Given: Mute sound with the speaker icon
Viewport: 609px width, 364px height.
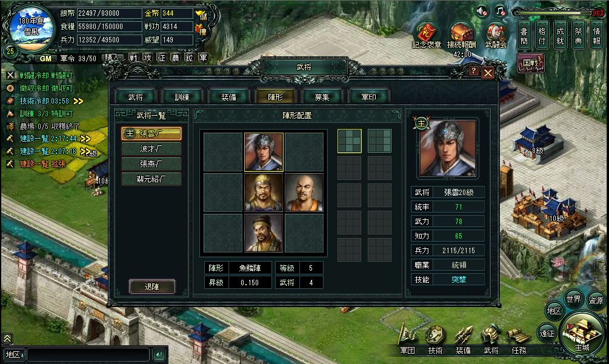Looking at the screenshot, I should pos(482,12).
